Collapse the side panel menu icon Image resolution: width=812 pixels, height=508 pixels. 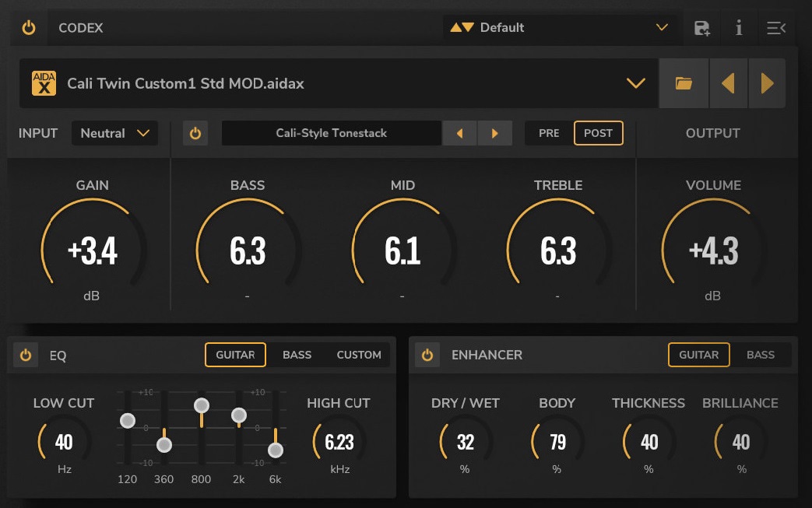[x=775, y=28]
